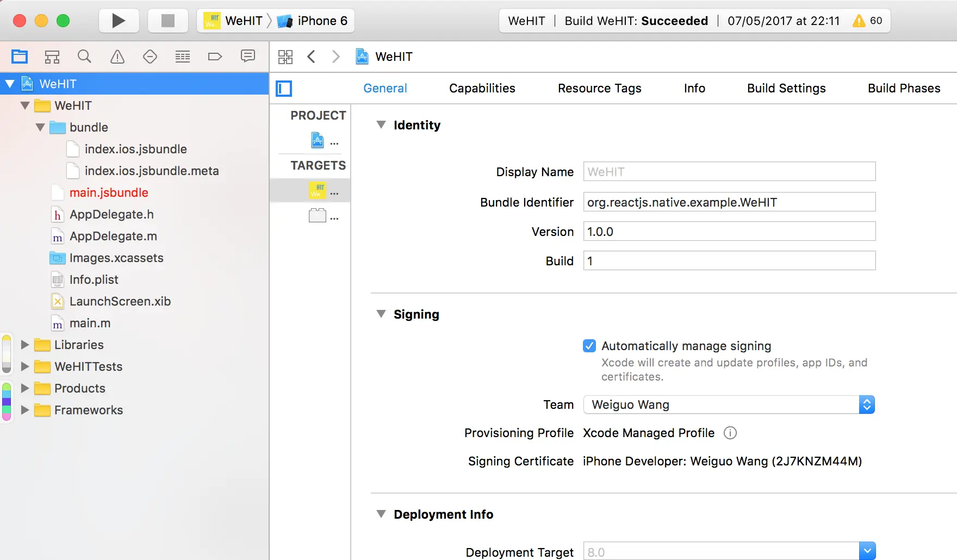Open the Test navigator
This screenshot has height=560, width=957.
click(150, 57)
